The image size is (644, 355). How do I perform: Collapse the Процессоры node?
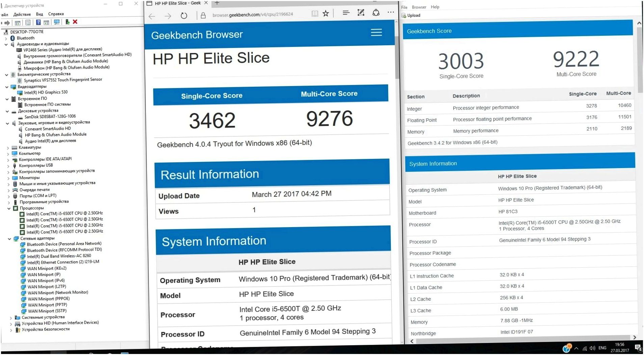coord(9,209)
